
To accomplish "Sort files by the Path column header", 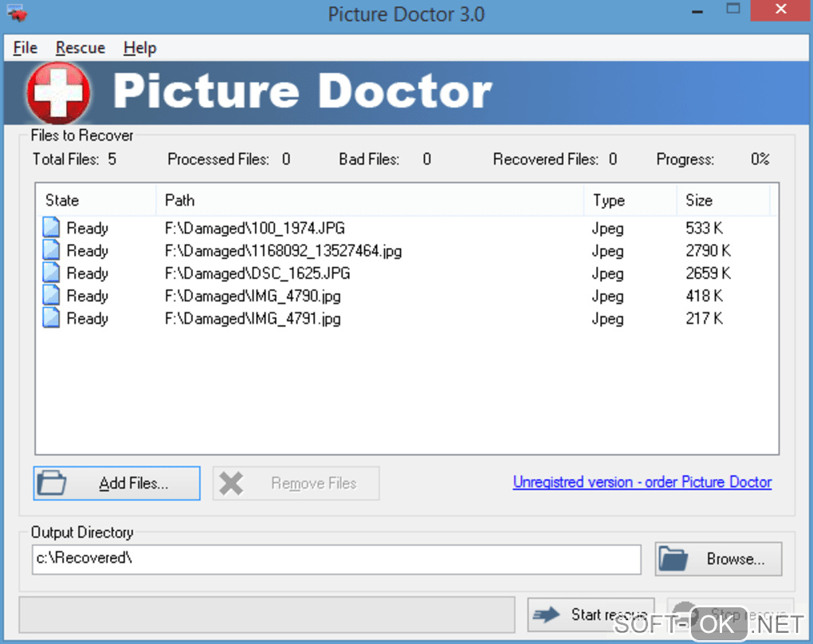I will pos(370,200).
